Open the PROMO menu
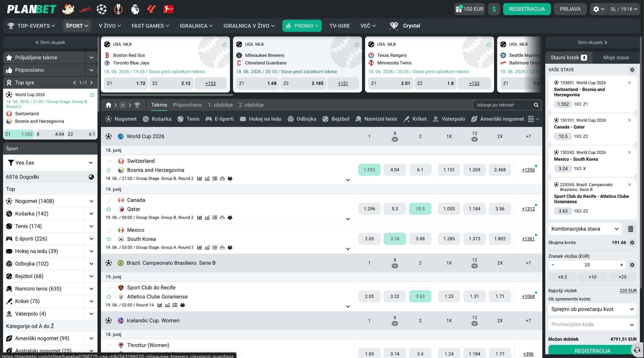Viewport: 644px width, 358px height. (302, 26)
